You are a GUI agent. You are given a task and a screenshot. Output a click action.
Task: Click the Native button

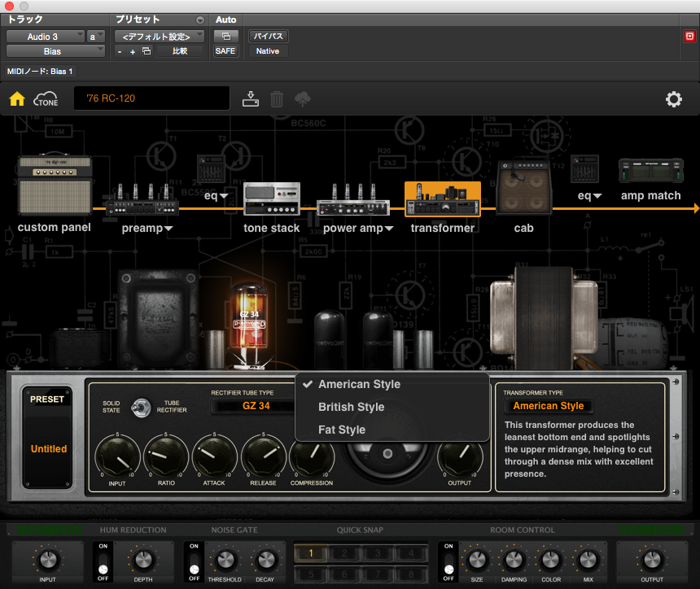click(268, 51)
